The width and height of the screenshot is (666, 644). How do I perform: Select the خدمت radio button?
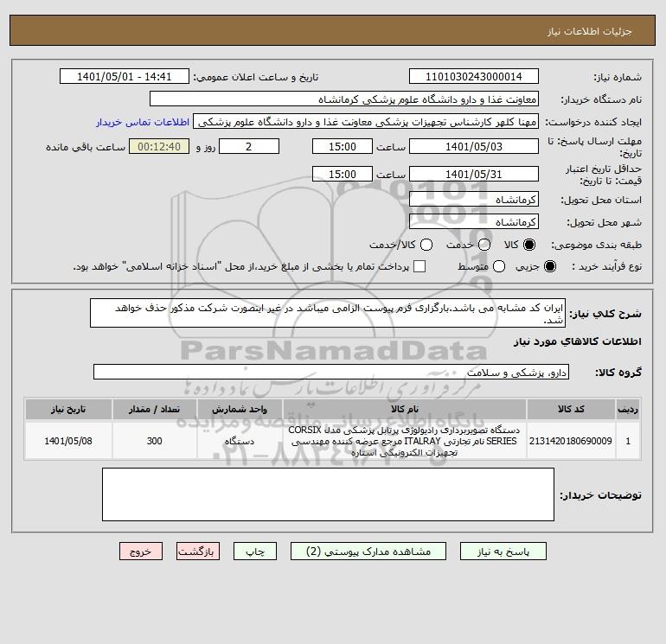click(484, 245)
